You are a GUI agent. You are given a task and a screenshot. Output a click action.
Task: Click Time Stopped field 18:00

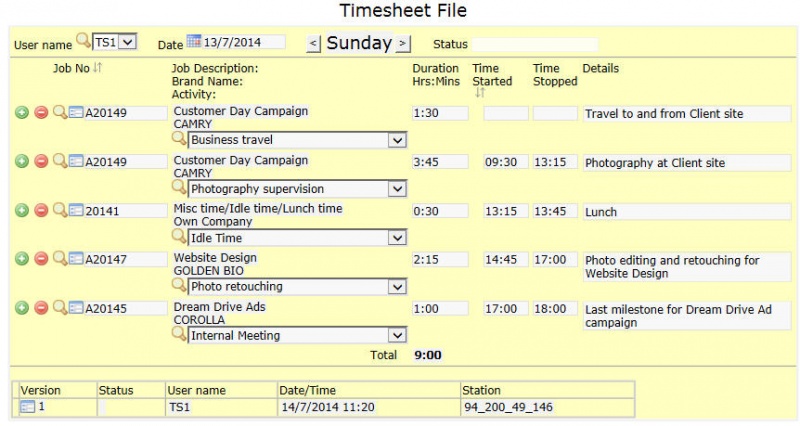click(555, 309)
